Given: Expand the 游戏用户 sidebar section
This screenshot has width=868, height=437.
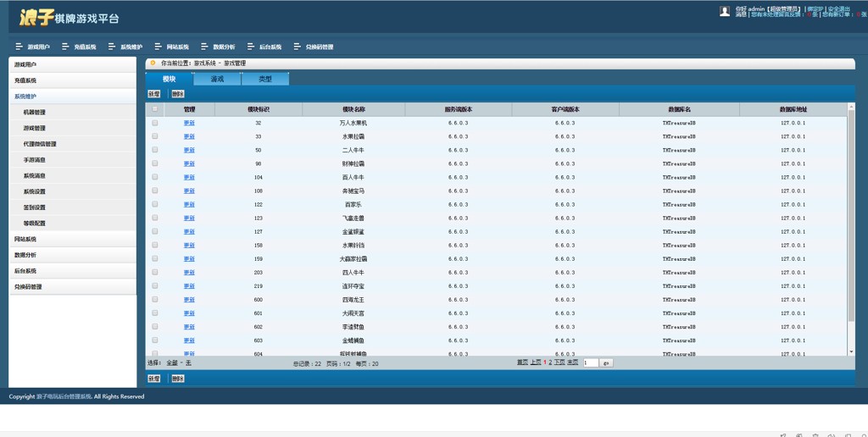Looking at the screenshot, I should click(x=25, y=64).
